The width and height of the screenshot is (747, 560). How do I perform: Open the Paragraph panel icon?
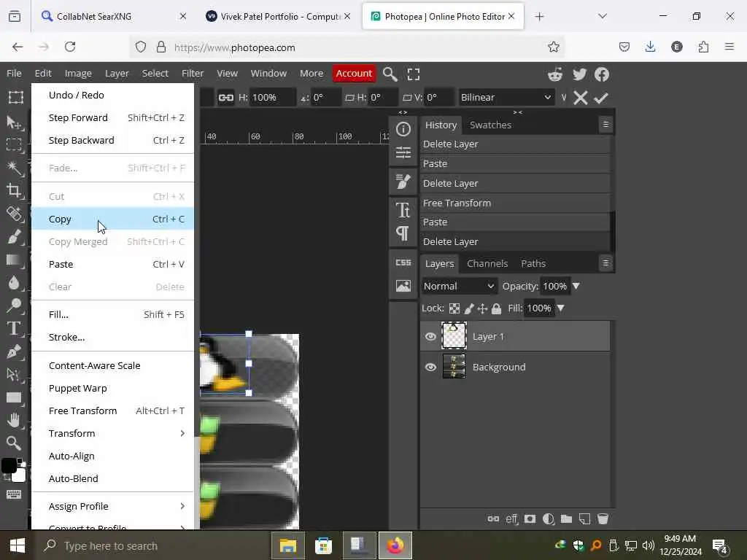click(x=403, y=233)
